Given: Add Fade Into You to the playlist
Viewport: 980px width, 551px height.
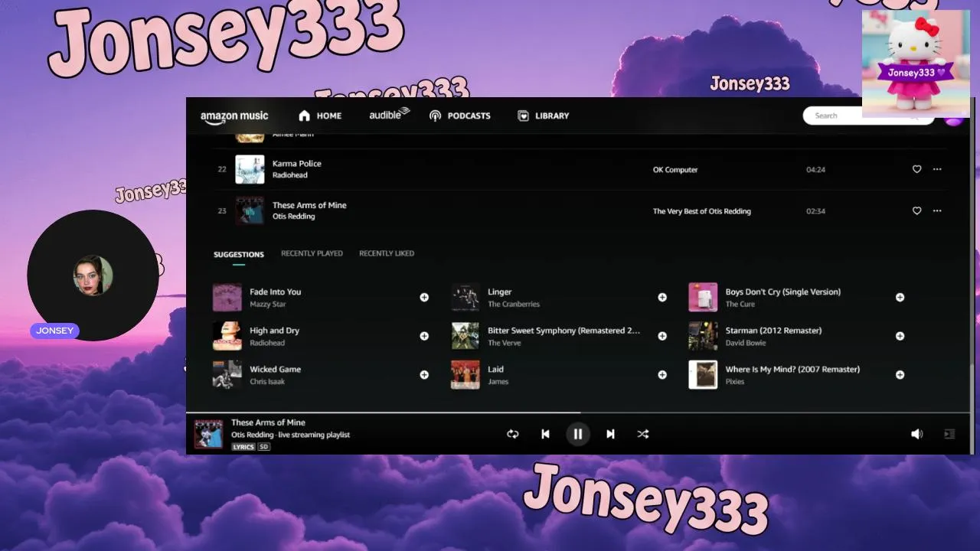Looking at the screenshot, I should click(x=424, y=297).
